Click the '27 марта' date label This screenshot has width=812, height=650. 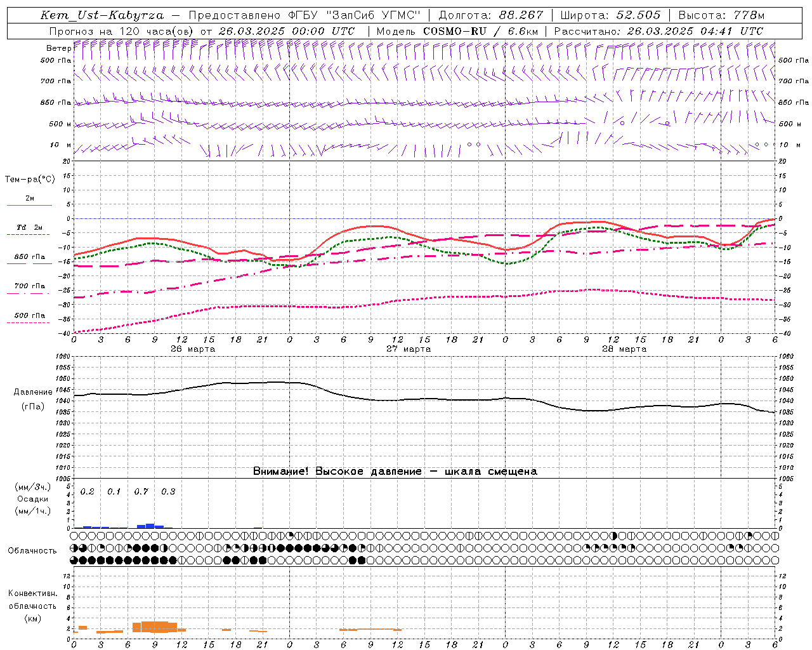click(409, 348)
